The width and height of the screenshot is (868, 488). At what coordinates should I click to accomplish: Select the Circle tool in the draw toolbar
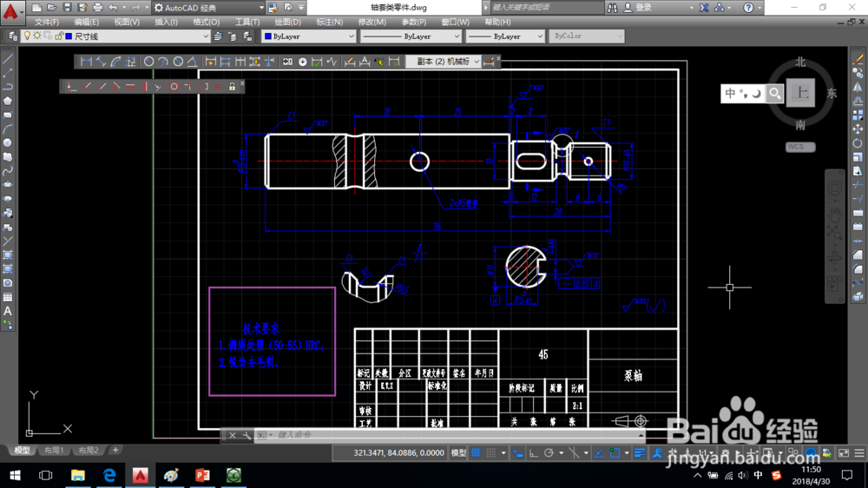(x=8, y=142)
